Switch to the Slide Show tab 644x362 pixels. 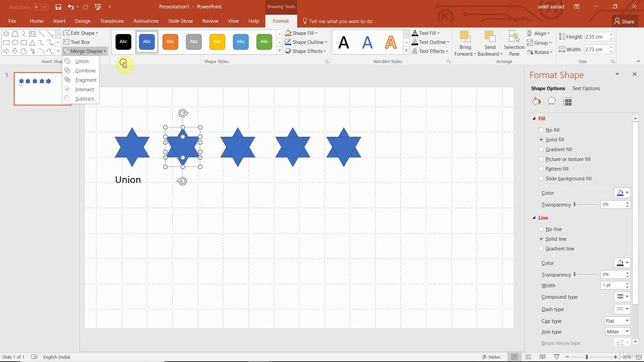181,21
